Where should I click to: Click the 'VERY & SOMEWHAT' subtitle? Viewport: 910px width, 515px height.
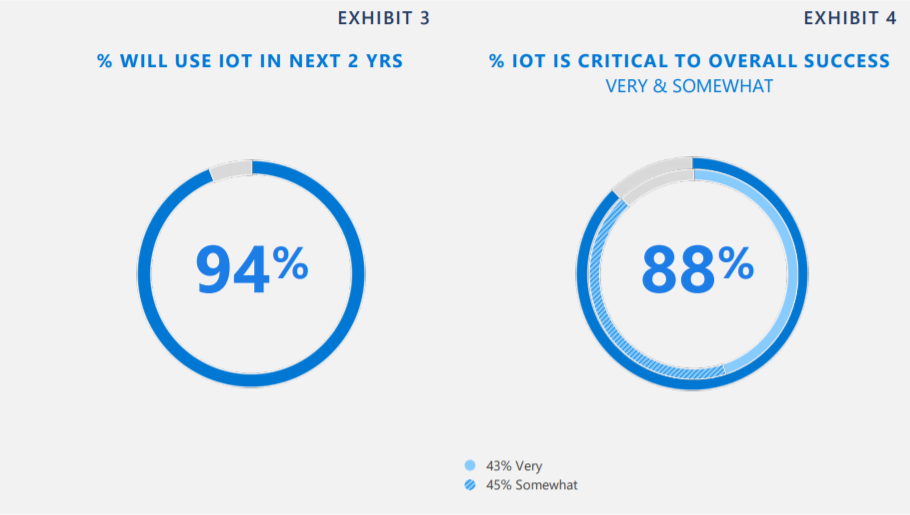tap(689, 86)
